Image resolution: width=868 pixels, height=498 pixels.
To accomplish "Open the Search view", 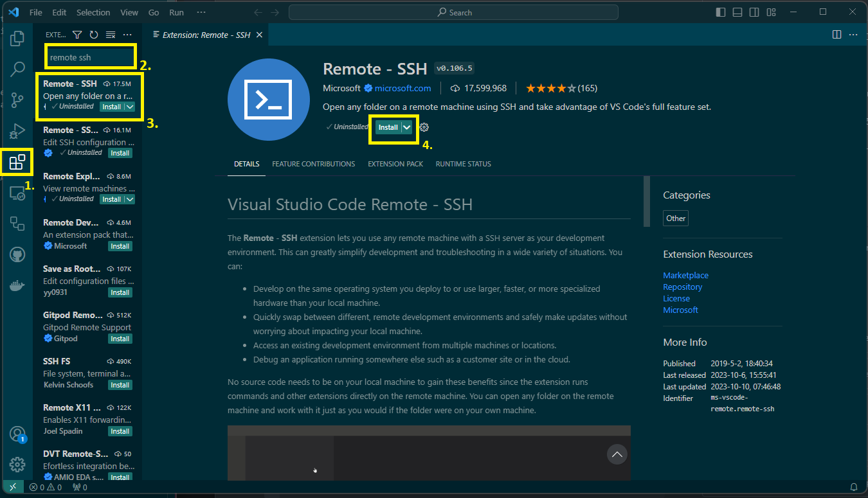I will [17, 69].
